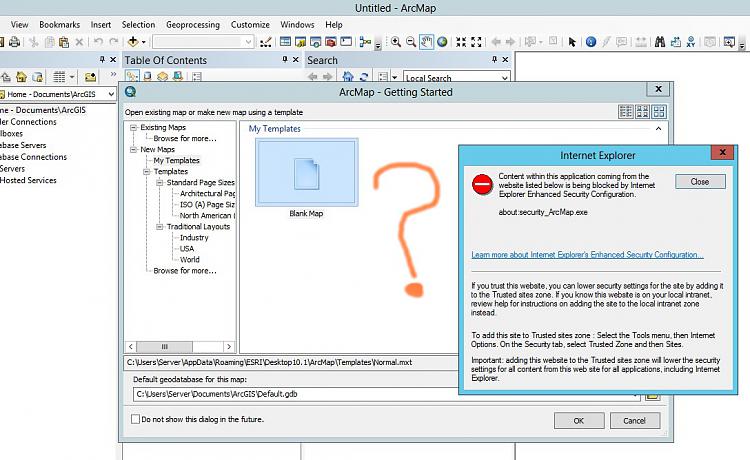Open the Search window toolbar icon

tap(316, 42)
